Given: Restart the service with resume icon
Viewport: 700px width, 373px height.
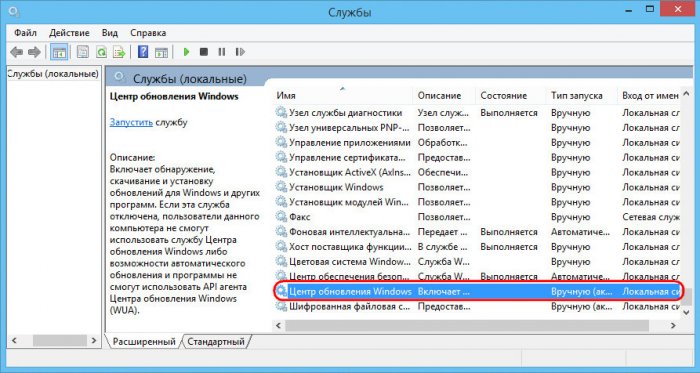Looking at the screenshot, I should coord(240,52).
